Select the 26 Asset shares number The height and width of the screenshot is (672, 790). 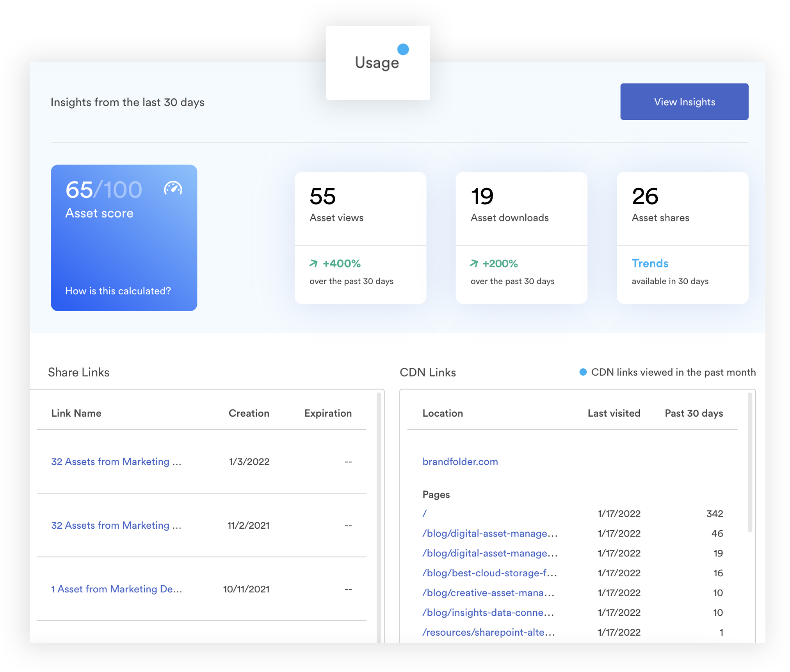coord(645,196)
